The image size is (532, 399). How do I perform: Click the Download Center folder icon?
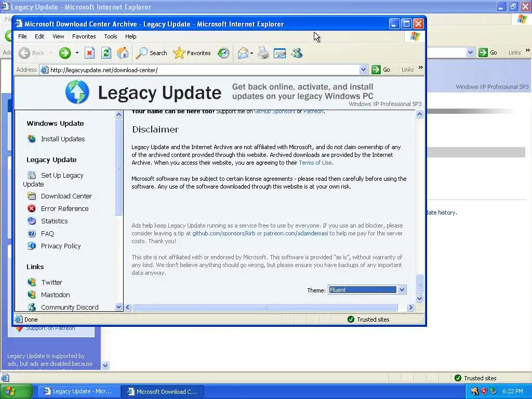coord(32,196)
